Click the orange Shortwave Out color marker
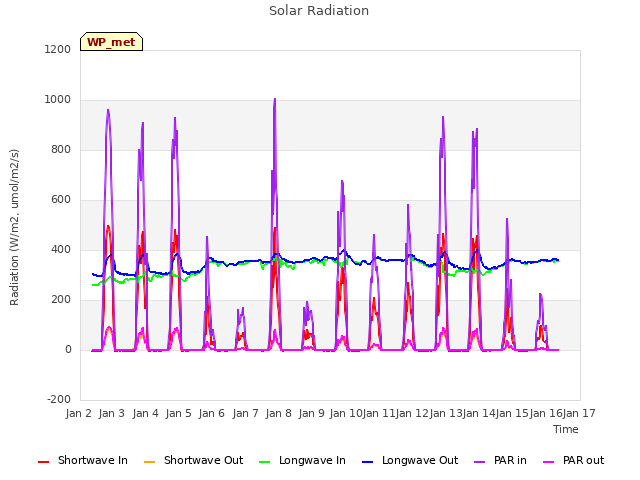The image size is (640, 480). coord(150,462)
